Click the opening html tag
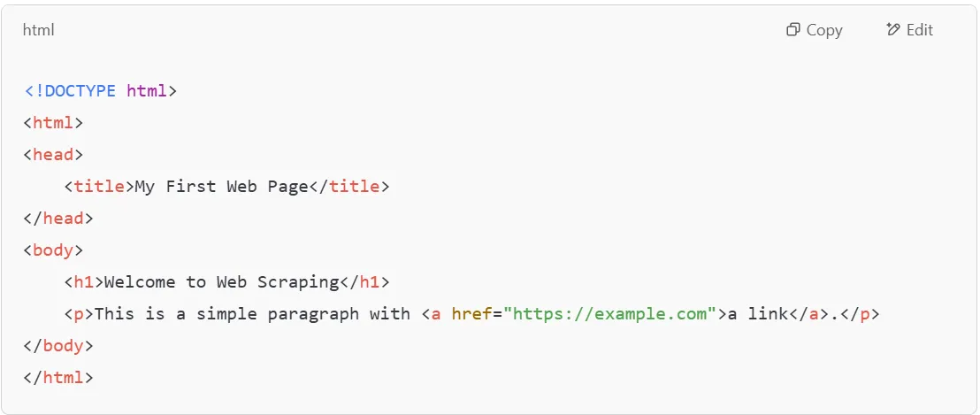The height and width of the screenshot is (415, 980). point(53,123)
